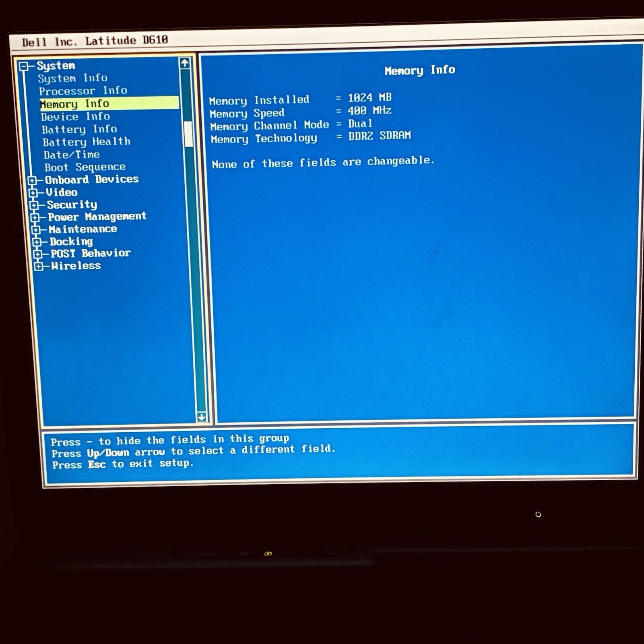
Task: Click the 'Press Up/Down arrow' help line
Action: point(193,451)
